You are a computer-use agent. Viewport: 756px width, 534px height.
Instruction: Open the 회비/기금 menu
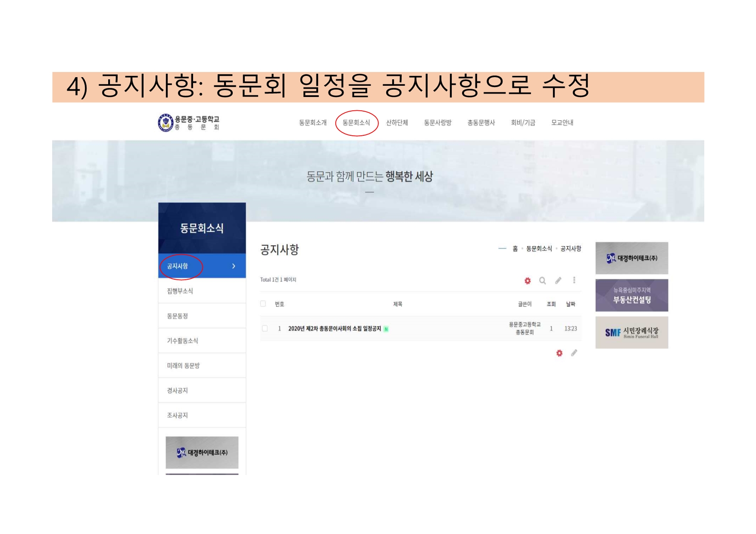point(523,123)
